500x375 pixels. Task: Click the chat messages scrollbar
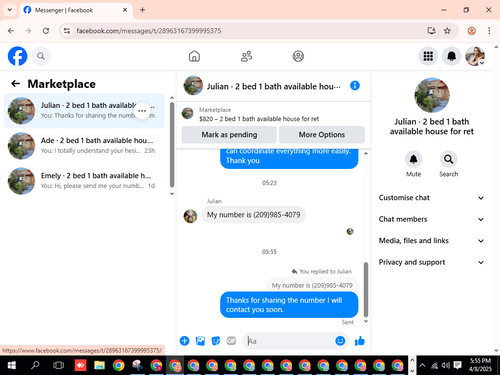[366, 289]
